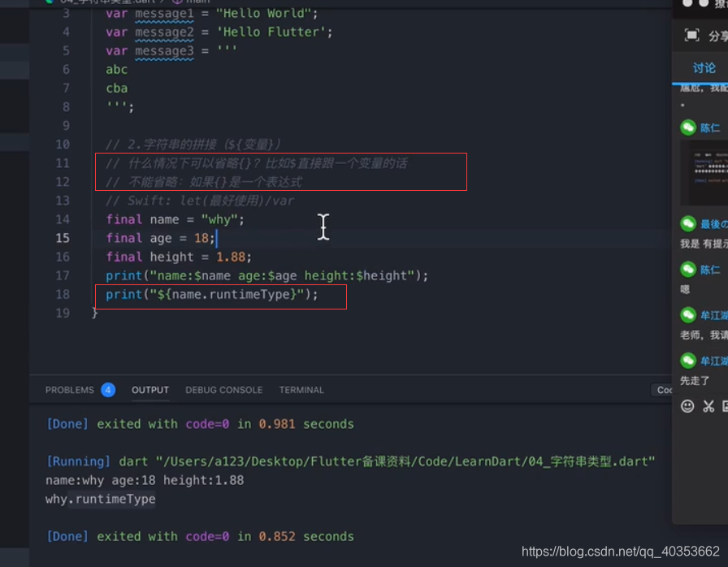The width and height of the screenshot is (728, 567).
Task: Click the 老师 chat message from 牟江湖
Action: pos(704,335)
